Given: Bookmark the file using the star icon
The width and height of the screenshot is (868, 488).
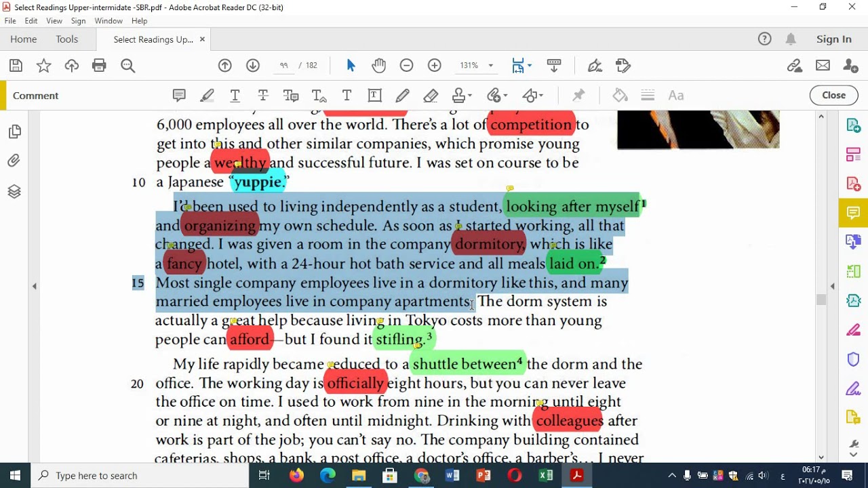Looking at the screenshot, I should [44, 65].
